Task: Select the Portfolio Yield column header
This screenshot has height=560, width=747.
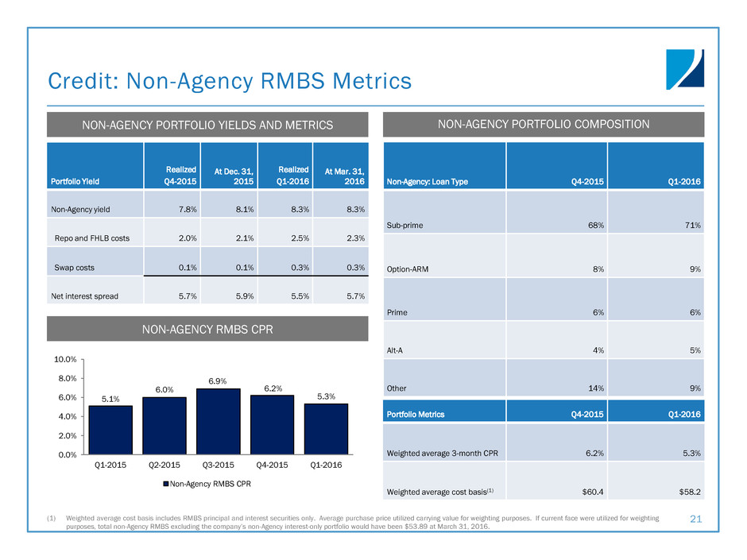Action: (76, 182)
